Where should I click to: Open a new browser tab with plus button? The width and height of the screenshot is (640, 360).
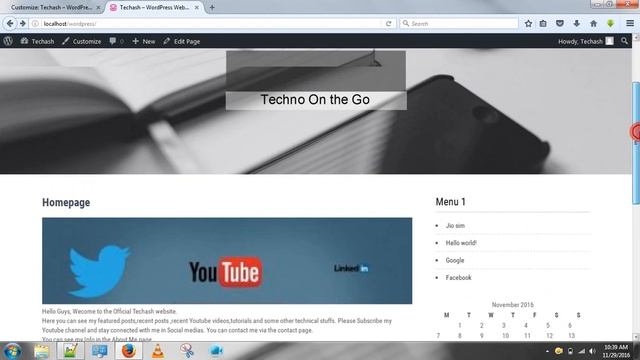212,7
